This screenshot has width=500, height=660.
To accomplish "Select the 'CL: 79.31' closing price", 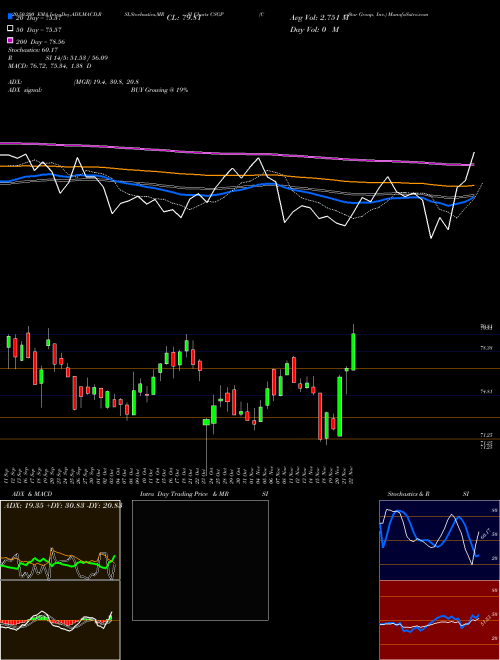I will (x=183, y=18).
